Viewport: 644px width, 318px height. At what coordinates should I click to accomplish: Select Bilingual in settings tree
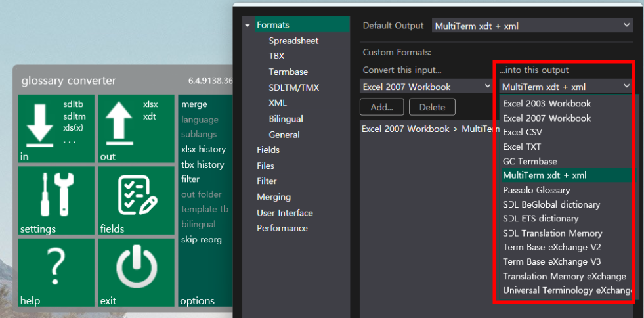[286, 119]
